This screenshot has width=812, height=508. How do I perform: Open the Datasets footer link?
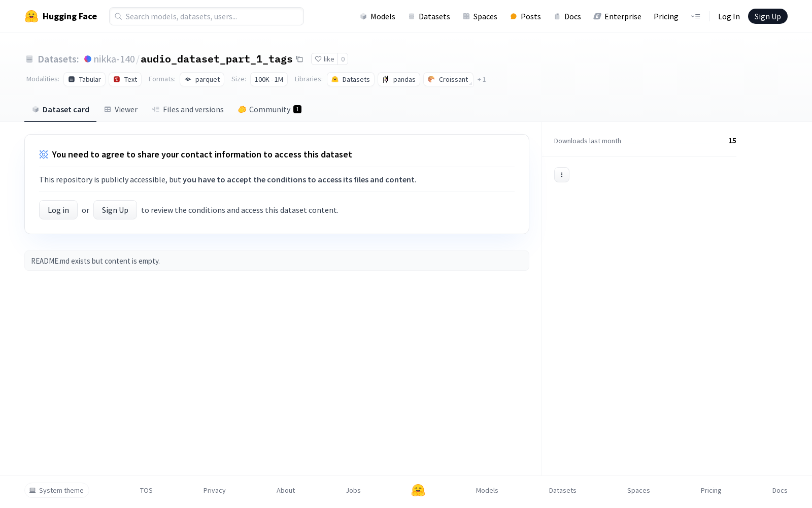[x=563, y=490]
